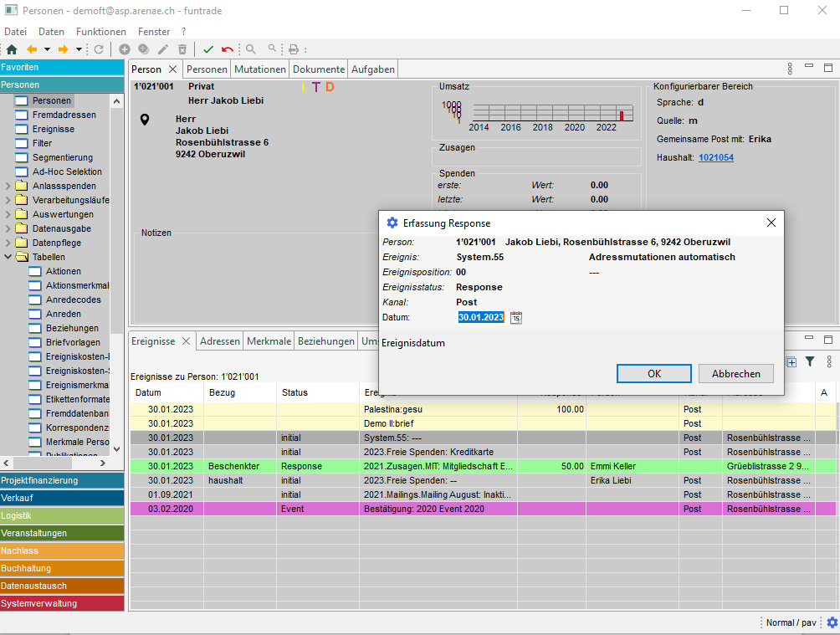The image size is (840, 635).
Task: Click the Home icon in the toolbar
Action: 11,49
